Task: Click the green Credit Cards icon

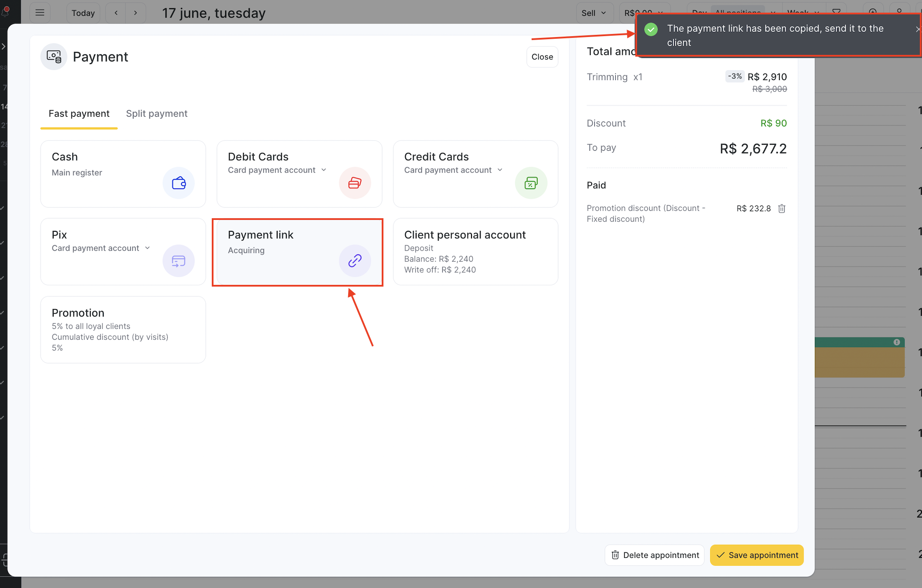Action: coord(531,183)
